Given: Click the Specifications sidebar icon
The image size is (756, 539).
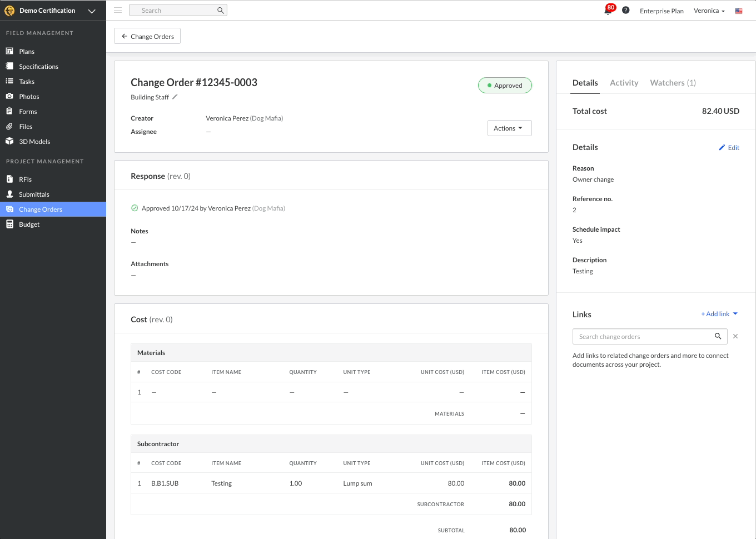Looking at the screenshot, I should pos(9,66).
